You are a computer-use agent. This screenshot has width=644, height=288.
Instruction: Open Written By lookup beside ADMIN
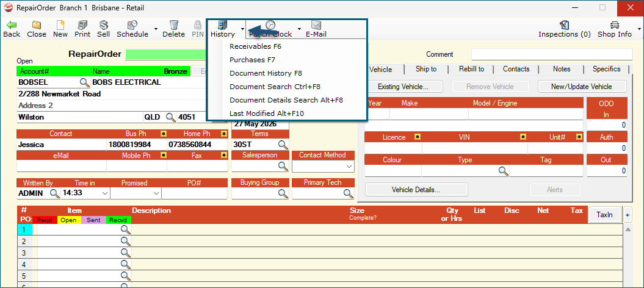coord(54,193)
